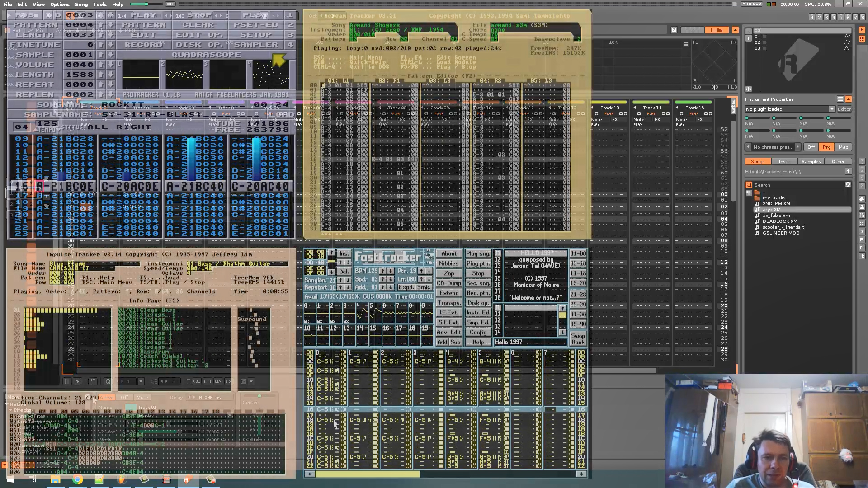Open the Options menu
The image size is (868, 488).
(x=60, y=4)
